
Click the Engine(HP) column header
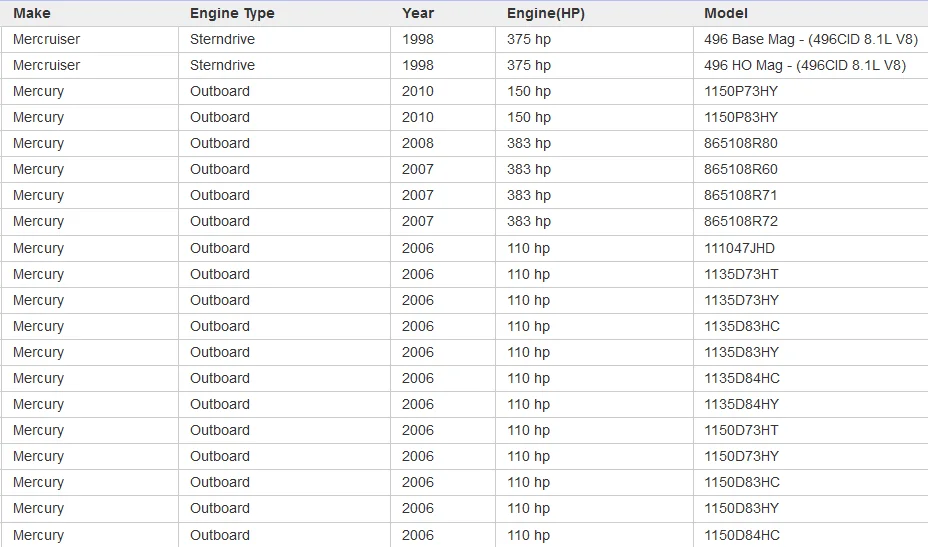pos(546,14)
